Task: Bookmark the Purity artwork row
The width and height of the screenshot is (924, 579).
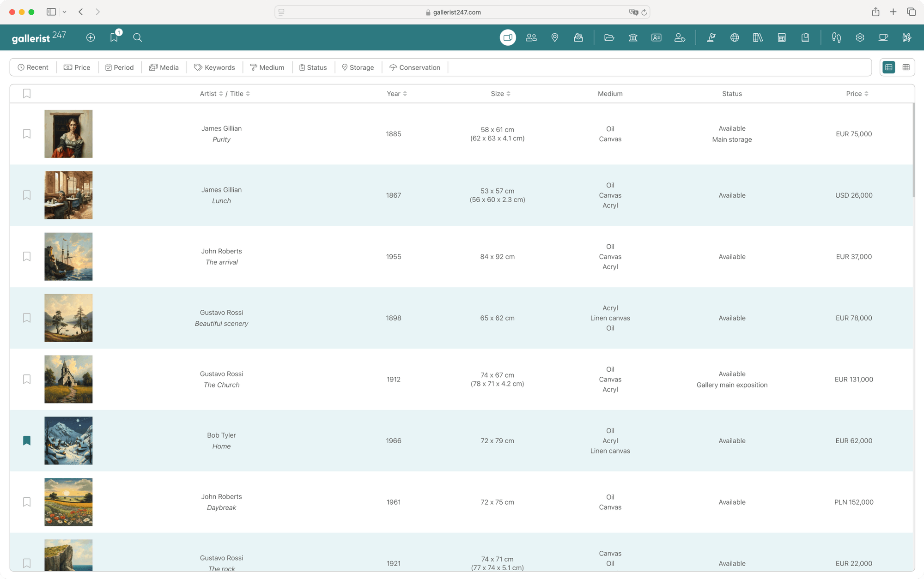Action: pyautogui.click(x=27, y=134)
